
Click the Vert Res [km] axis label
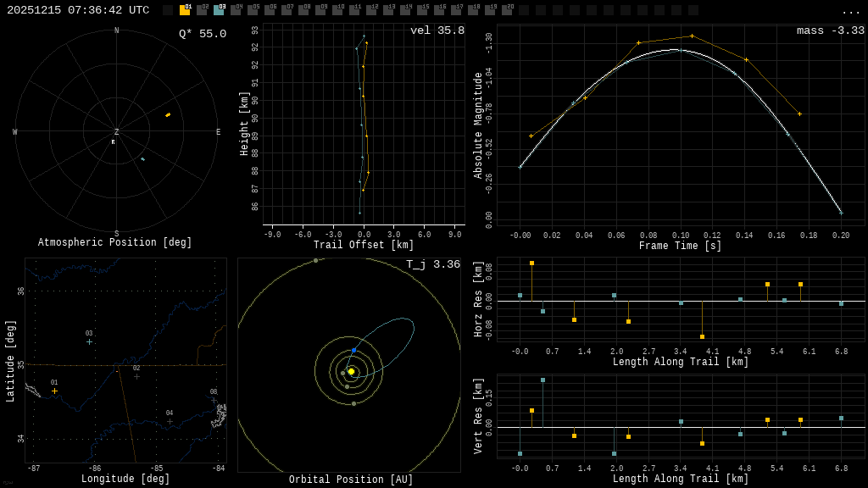tap(478, 416)
